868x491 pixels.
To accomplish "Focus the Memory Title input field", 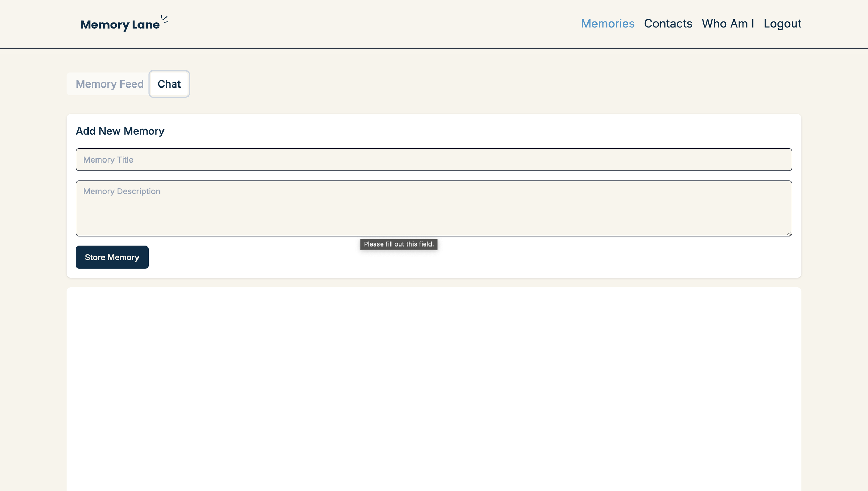I will (433, 160).
